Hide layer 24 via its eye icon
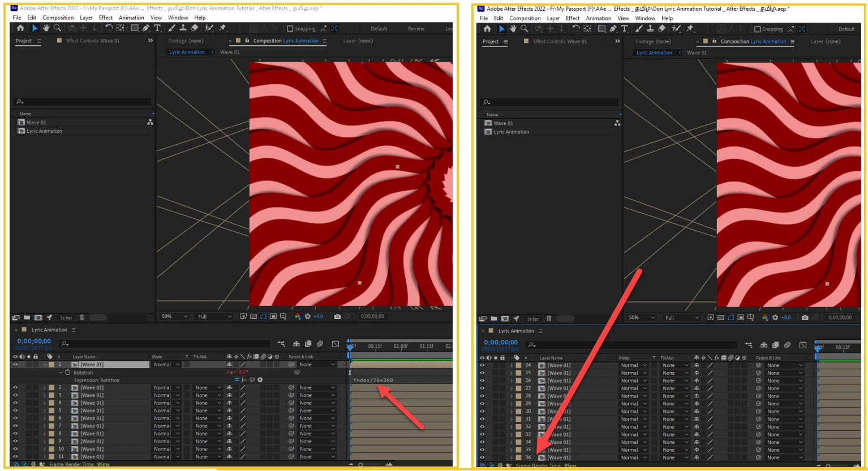This screenshot has width=868, height=471. coord(483,365)
